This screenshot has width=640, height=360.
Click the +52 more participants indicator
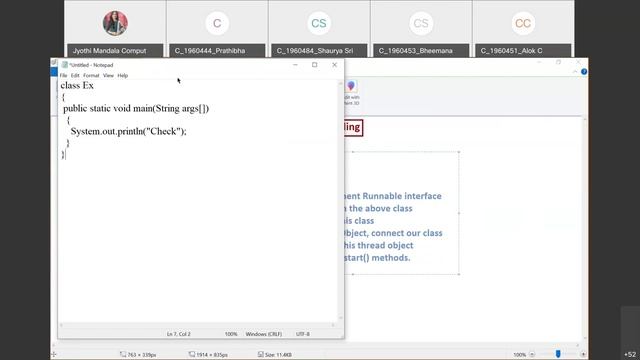click(630, 354)
